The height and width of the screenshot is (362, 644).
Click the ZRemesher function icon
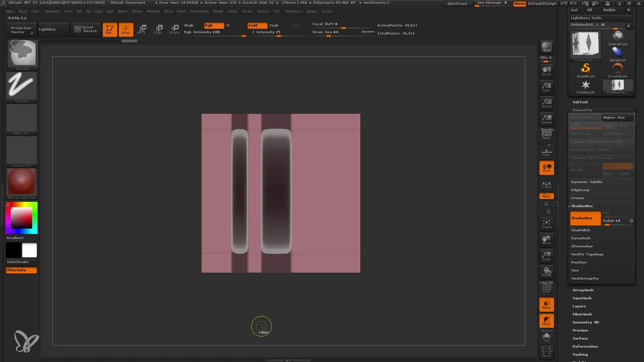(x=582, y=246)
